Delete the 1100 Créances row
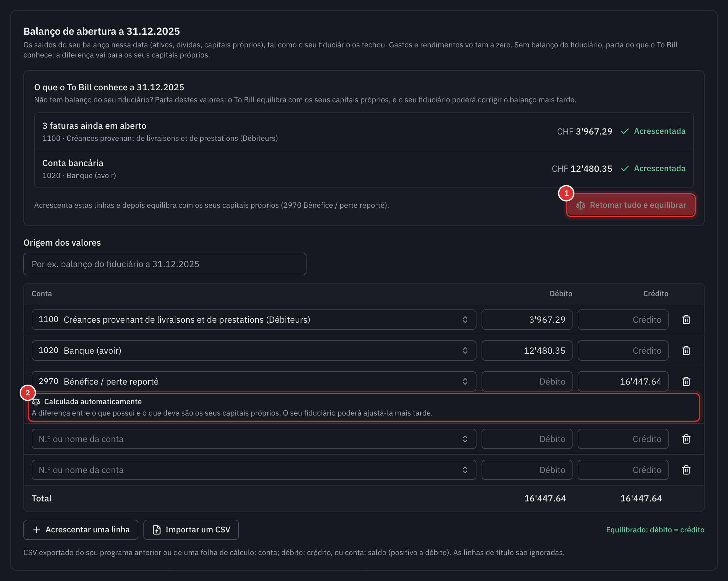Screen dimensions: 728x581 [x=686, y=320]
